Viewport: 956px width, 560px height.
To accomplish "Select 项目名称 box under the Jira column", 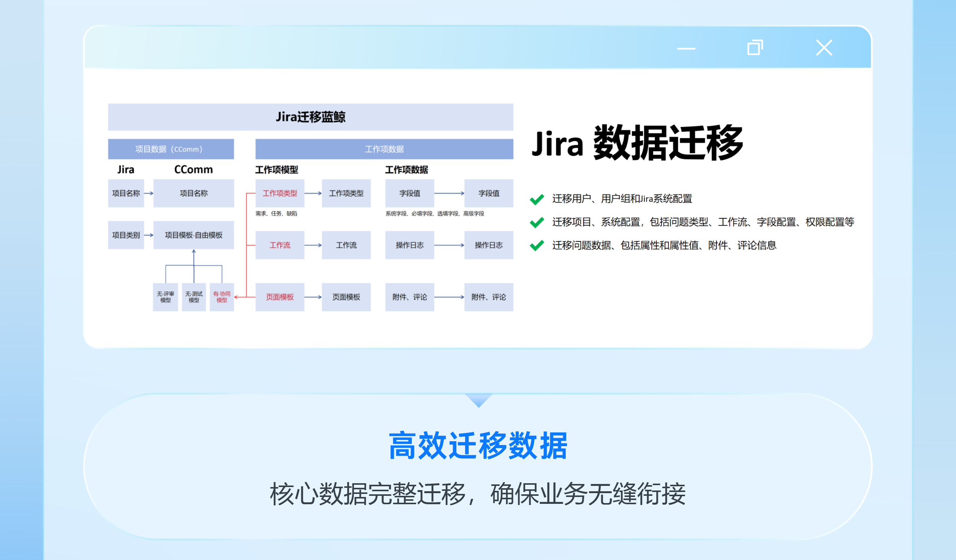I will click(x=126, y=193).
